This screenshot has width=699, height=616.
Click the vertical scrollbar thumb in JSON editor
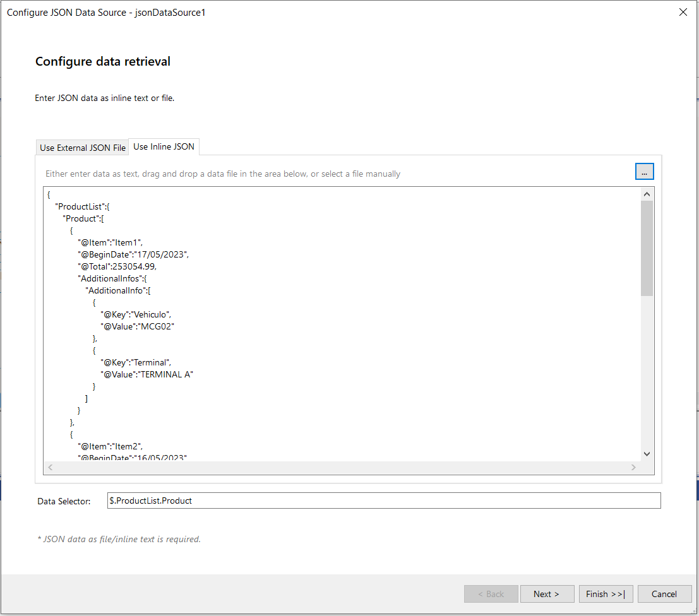pyautogui.click(x=647, y=247)
